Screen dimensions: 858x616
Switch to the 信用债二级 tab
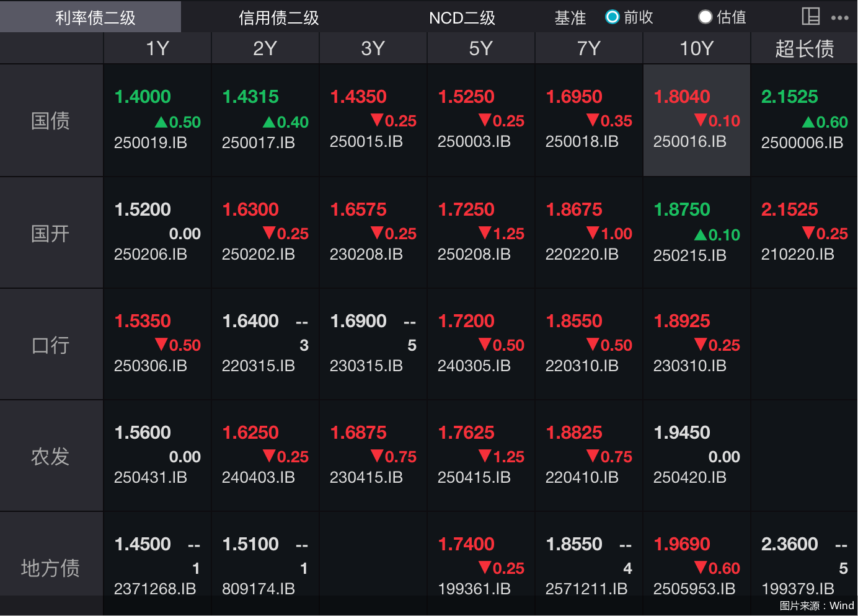278,17
